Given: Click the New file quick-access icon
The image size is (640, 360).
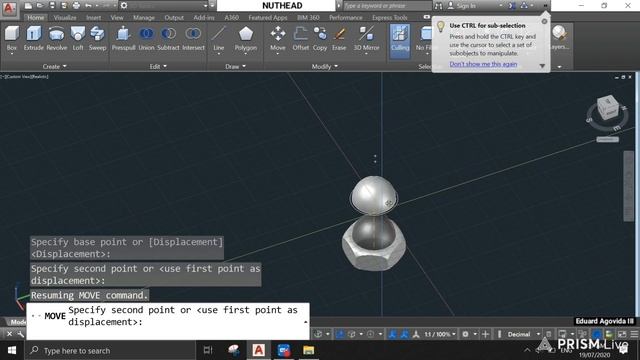Looking at the screenshot, I should [28, 6].
